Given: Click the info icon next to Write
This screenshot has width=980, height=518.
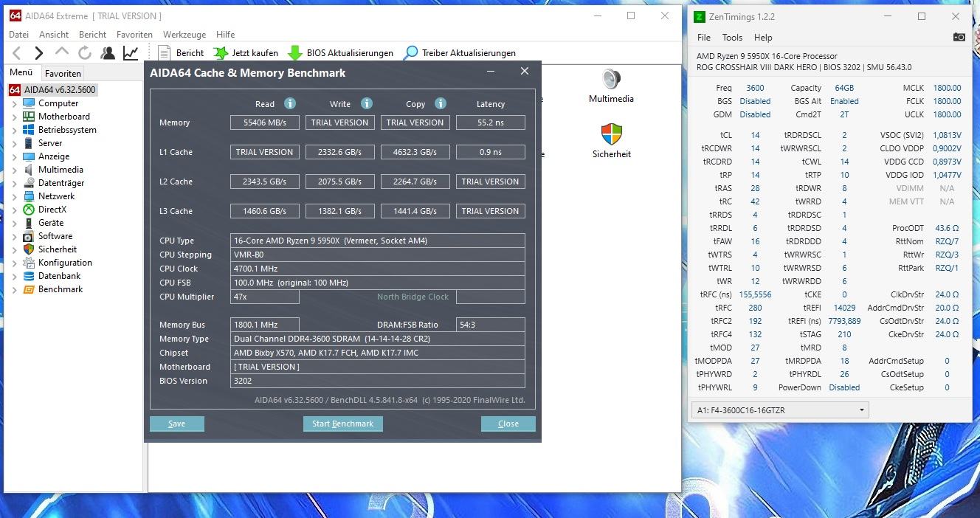Looking at the screenshot, I should 367,103.
